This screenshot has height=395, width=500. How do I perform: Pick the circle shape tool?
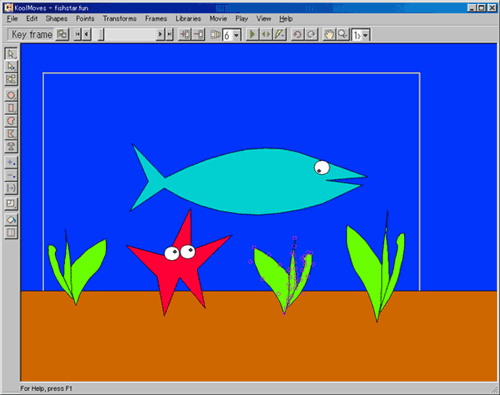(x=11, y=95)
